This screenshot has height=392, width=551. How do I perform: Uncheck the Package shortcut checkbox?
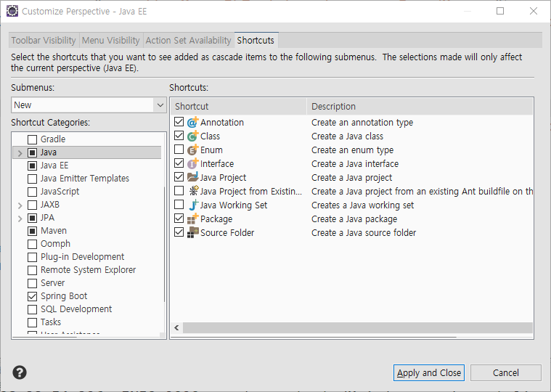[x=179, y=218]
